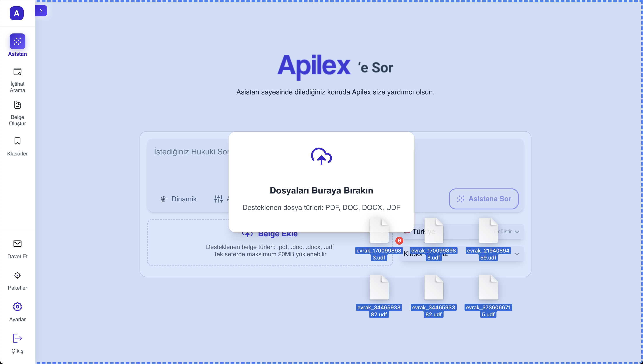Click the evrak_3736066715.udf file thumbnail
This screenshot has height=364, width=643.
(488, 287)
